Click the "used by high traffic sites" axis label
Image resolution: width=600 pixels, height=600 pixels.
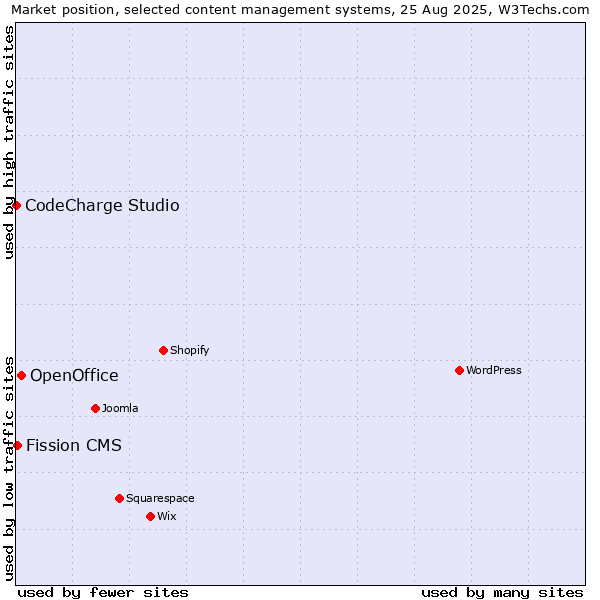[x=8, y=142]
